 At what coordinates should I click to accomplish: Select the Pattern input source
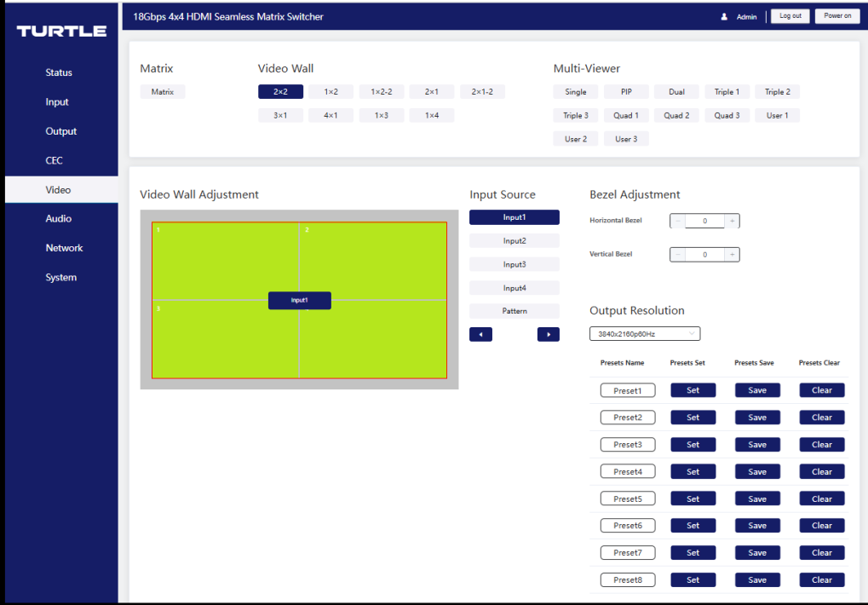point(514,310)
